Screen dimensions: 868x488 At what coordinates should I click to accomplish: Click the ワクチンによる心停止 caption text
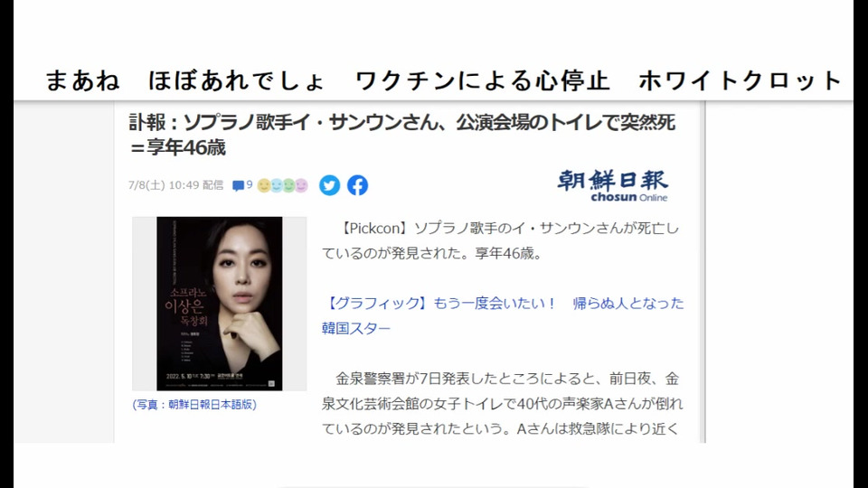point(482,80)
